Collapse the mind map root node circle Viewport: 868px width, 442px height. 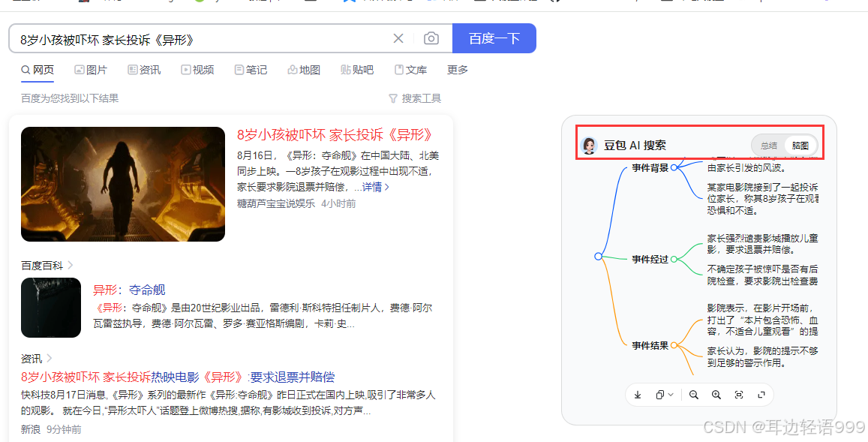pyautogui.click(x=598, y=256)
